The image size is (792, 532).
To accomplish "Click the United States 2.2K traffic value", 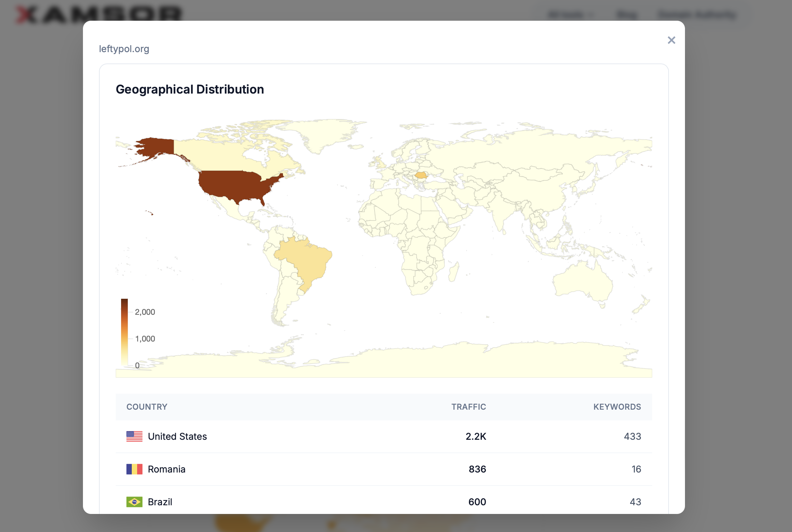I will tap(476, 436).
